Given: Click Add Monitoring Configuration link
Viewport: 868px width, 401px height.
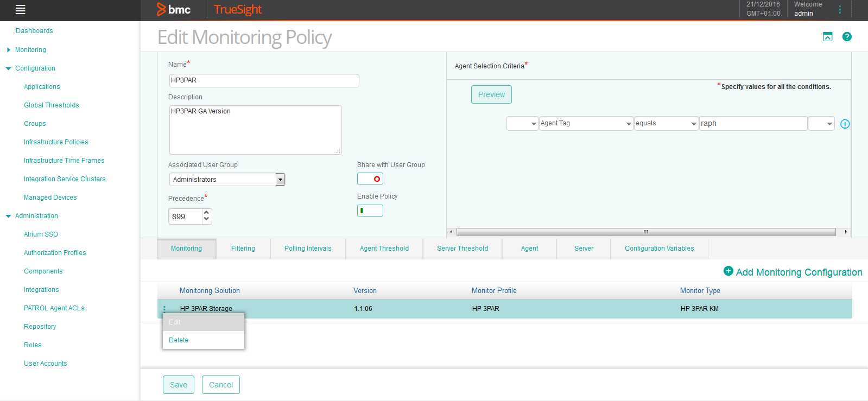Looking at the screenshot, I should (799, 272).
